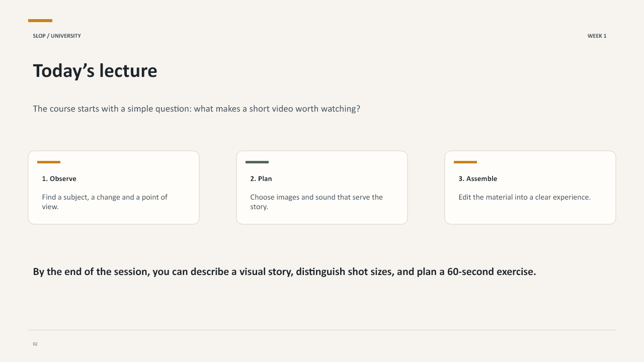Select text 'Find a subject, a change and a point of view.'
The height and width of the screenshot is (362, 644).
coord(105,202)
